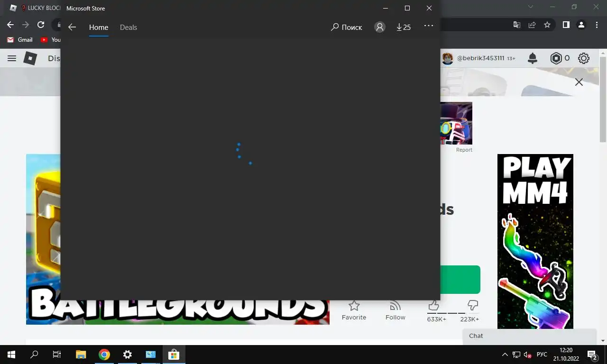Open the YouTube bookmark in Chrome
Screen dimensions: 607x364
point(51,40)
